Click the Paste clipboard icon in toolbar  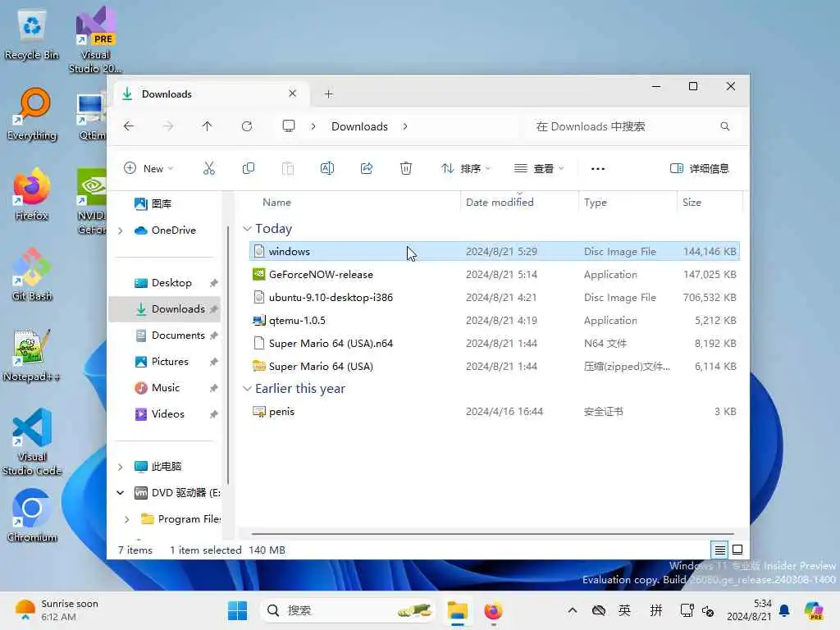288,169
